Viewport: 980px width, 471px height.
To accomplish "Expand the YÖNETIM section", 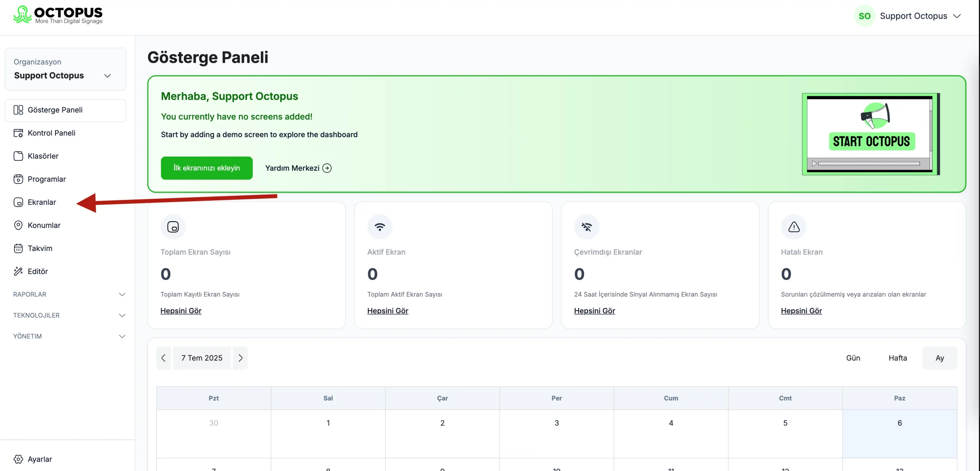I will pyautogui.click(x=69, y=336).
